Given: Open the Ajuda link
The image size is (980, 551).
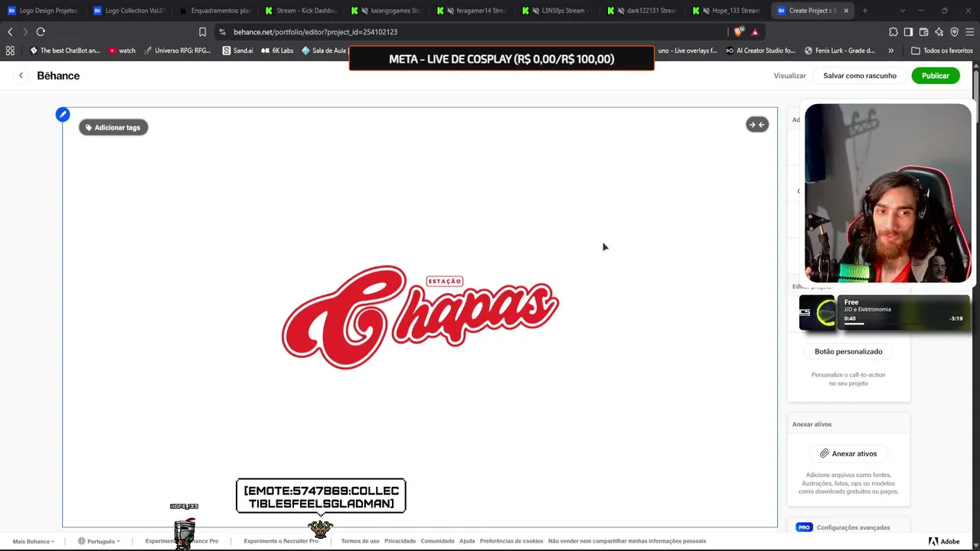Looking at the screenshot, I should coord(467,541).
